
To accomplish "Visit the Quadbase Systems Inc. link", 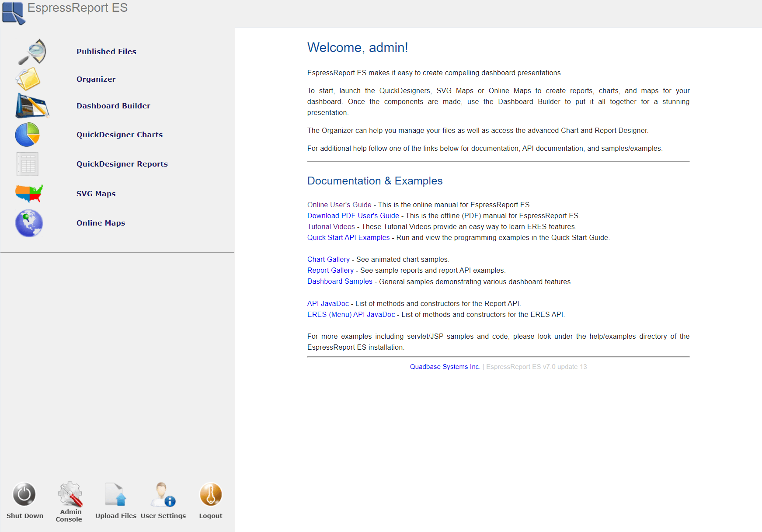I will coord(445,367).
